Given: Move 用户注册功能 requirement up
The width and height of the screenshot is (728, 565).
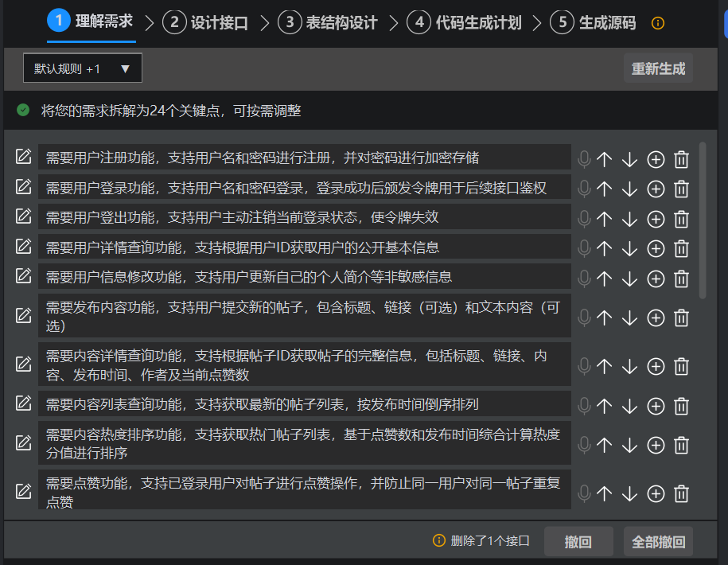Looking at the screenshot, I should click(604, 159).
